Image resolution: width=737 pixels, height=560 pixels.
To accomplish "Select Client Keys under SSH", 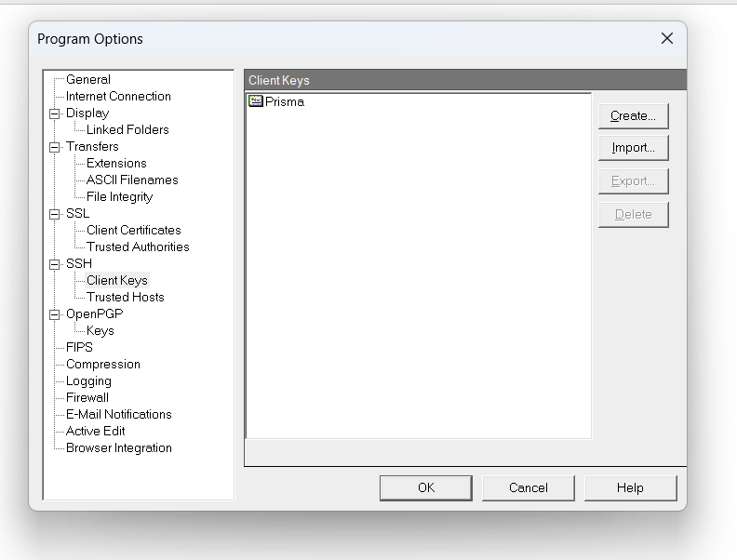I will (x=117, y=281).
